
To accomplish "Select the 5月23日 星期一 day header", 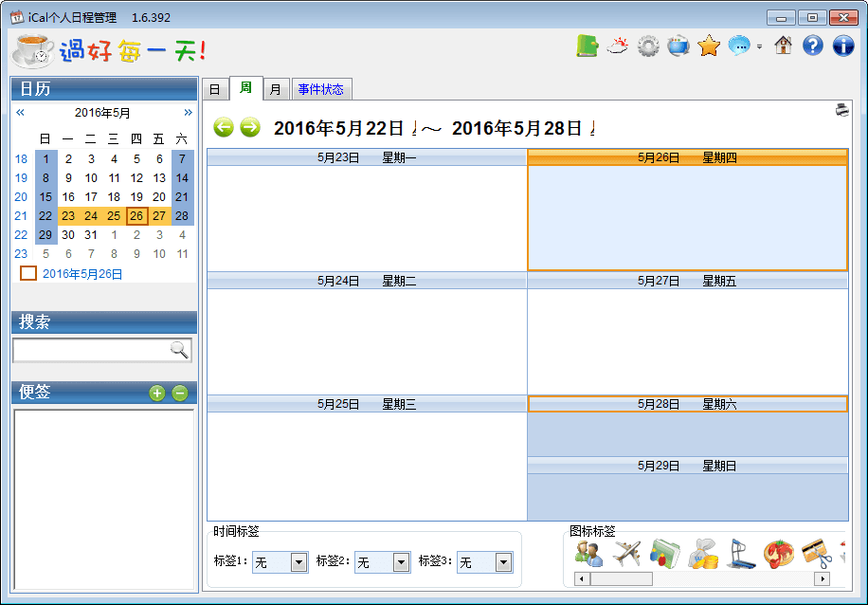I will [367, 158].
